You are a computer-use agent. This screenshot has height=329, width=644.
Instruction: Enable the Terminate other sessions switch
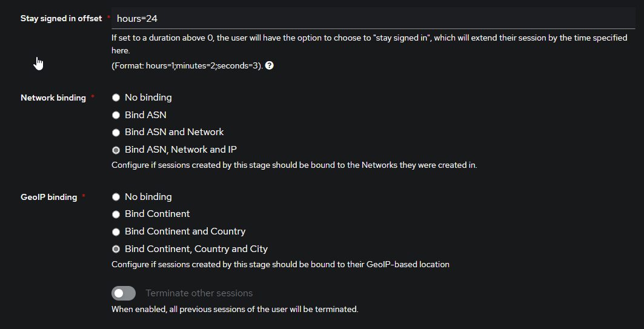pos(124,293)
